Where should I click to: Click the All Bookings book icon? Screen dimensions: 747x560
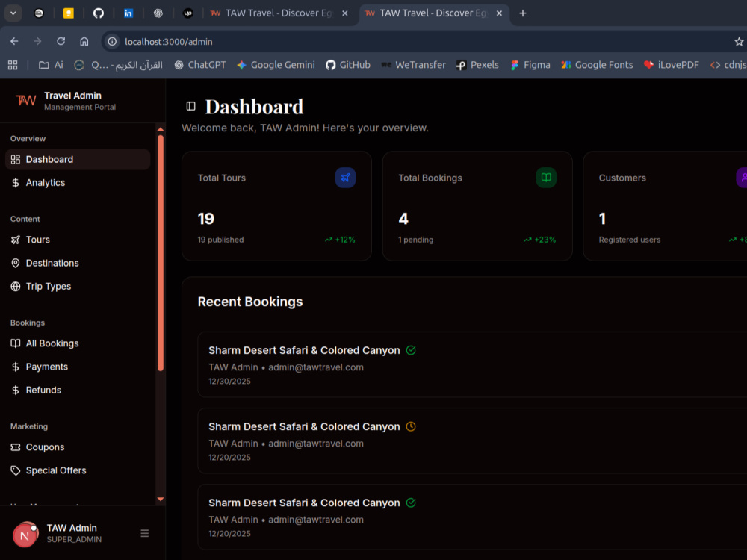coord(16,343)
